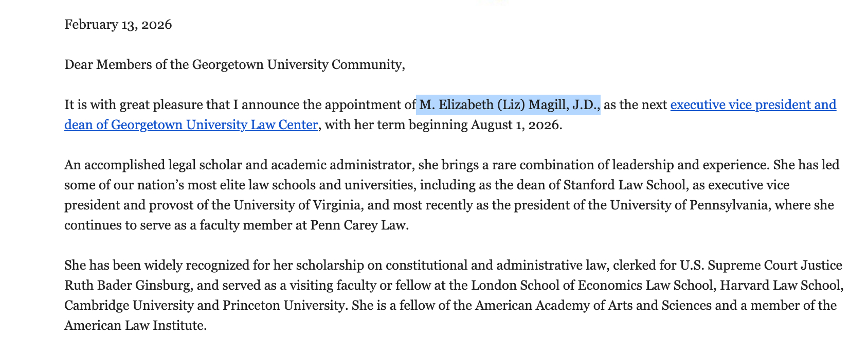Image resolution: width=868 pixels, height=352 pixels.
Task: Click the words "Princeton University"
Action: 283,306
